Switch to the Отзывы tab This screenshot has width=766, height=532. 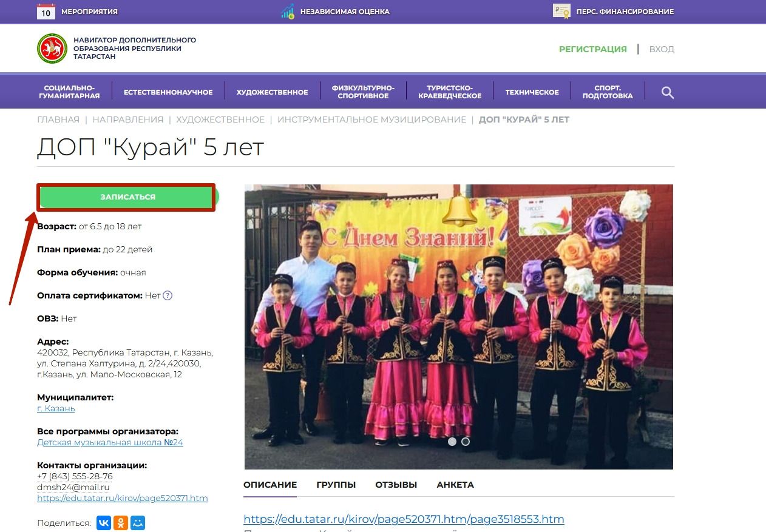coord(396,485)
